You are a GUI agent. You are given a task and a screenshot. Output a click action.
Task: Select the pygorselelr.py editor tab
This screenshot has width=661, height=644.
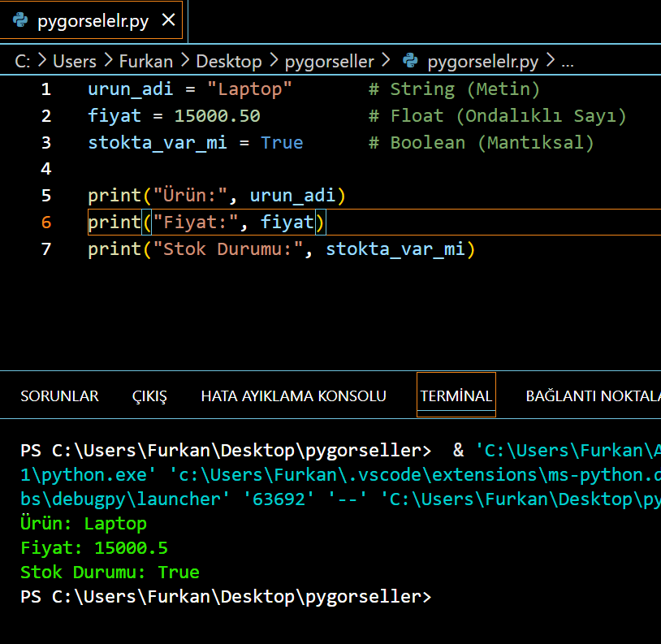tap(93, 21)
